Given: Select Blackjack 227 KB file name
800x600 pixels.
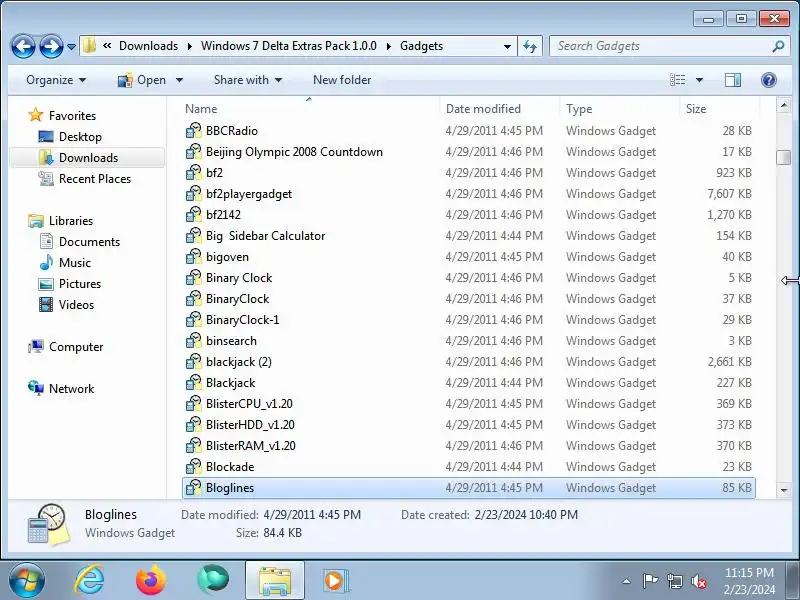Looking at the screenshot, I should point(231,383).
